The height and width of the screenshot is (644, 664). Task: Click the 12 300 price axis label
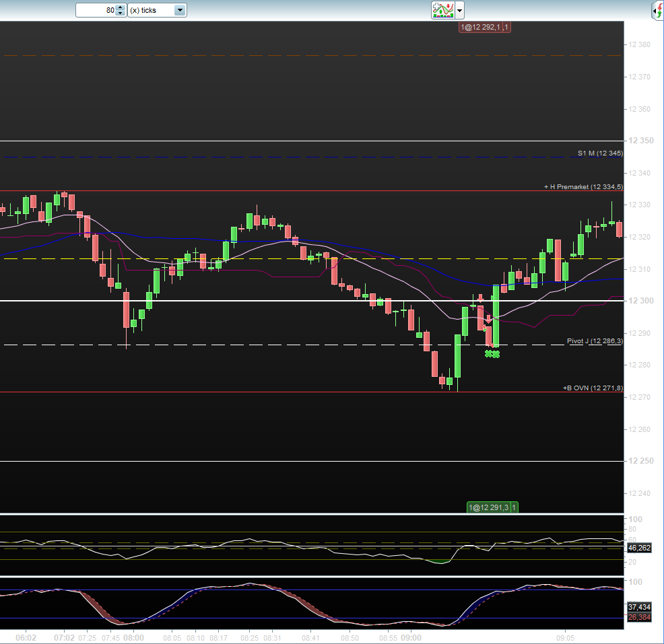click(640, 301)
